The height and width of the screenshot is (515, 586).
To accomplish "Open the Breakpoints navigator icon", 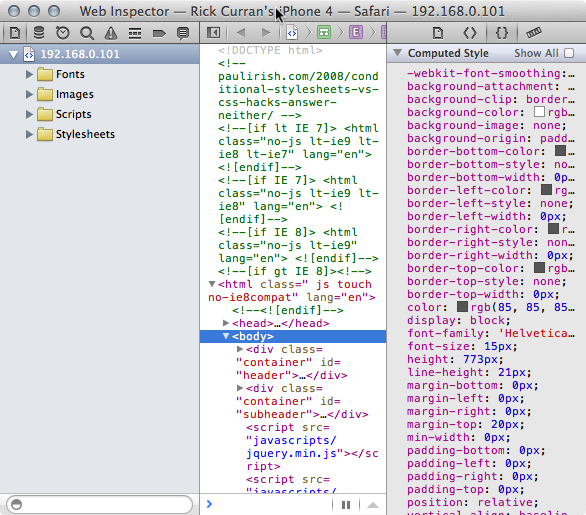I will click(x=159, y=34).
